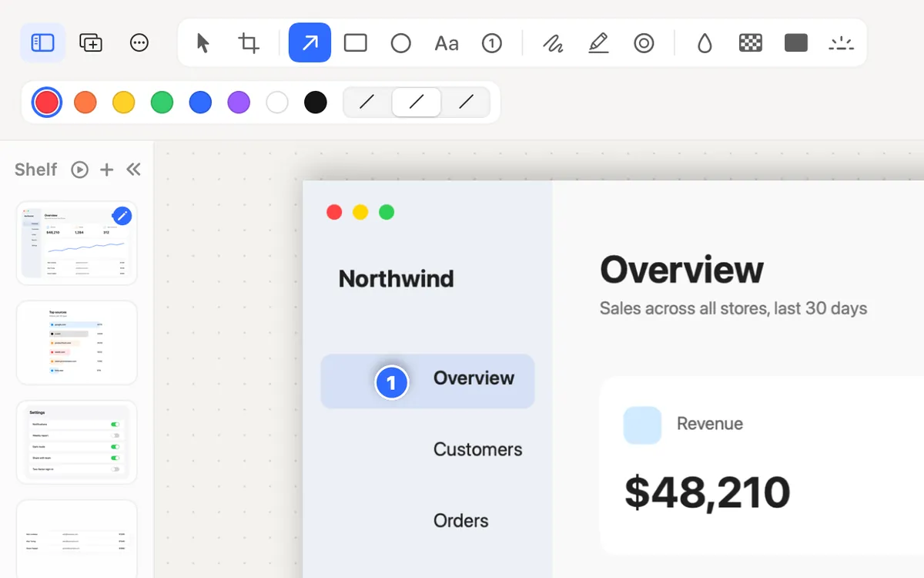Choose the thin line width option

[x=367, y=102]
